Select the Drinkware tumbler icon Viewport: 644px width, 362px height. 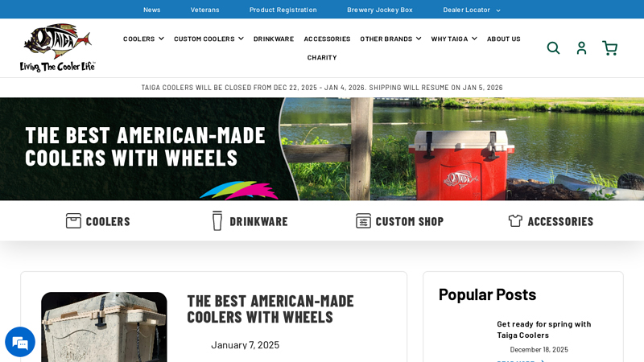point(217,220)
